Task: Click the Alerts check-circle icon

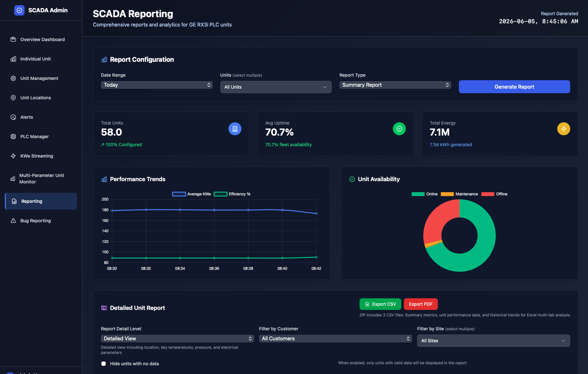Action: tap(13, 117)
